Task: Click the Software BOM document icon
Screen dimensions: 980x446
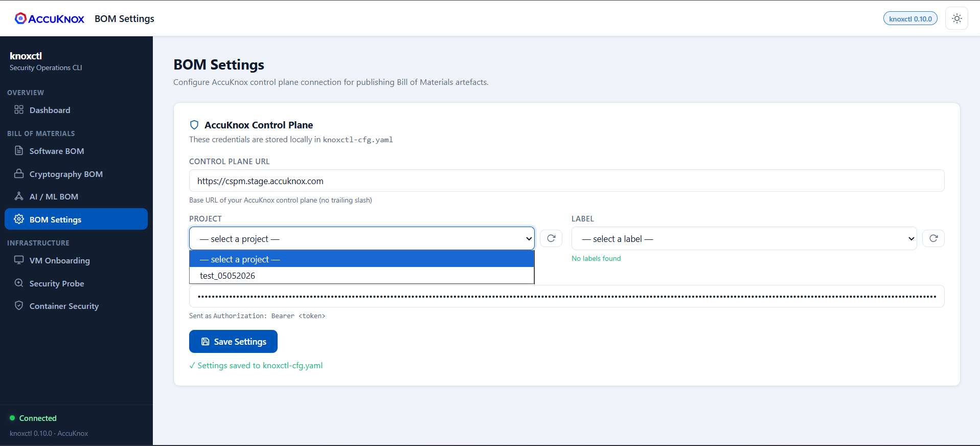Action: [x=19, y=150]
